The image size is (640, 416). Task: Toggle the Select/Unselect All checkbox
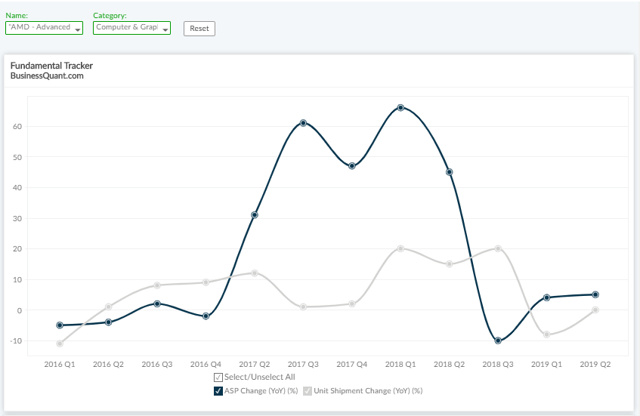pos(218,377)
